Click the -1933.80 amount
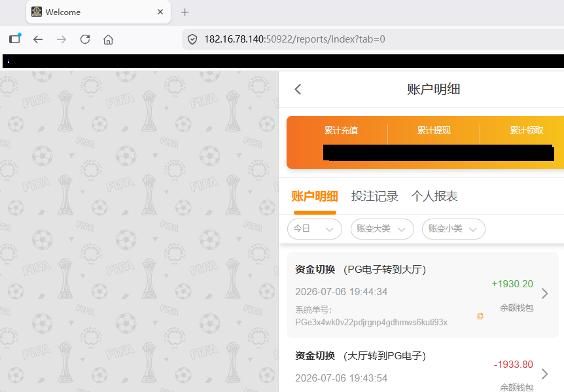The image size is (564, 392). pyautogui.click(x=513, y=365)
